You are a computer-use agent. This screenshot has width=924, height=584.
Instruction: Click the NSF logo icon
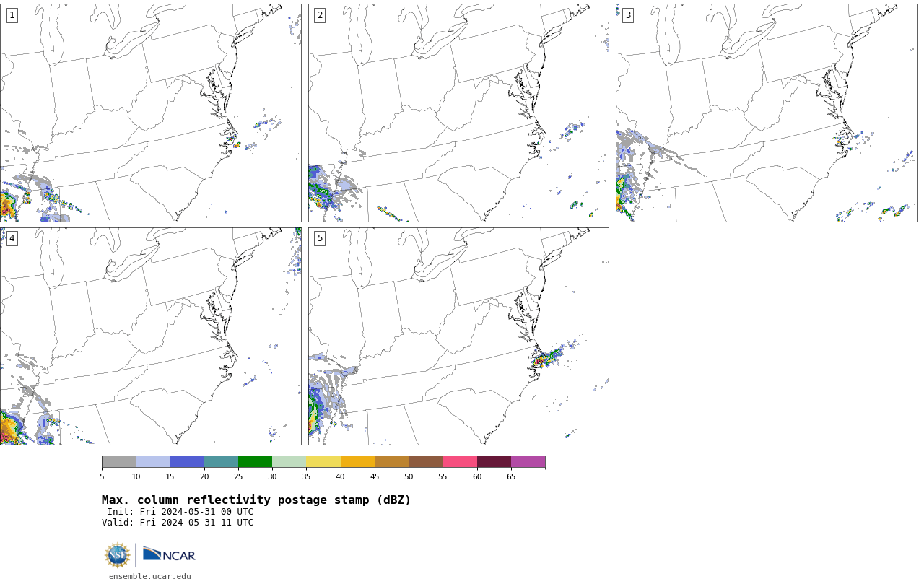click(x=118, y=555)
